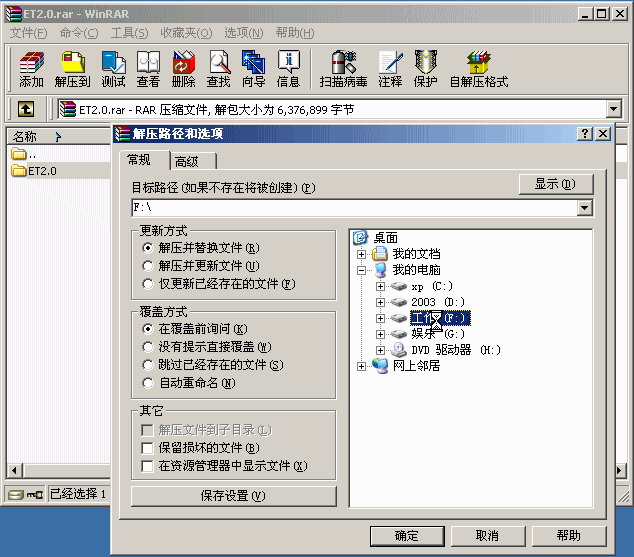The height and width of the screenshot is (557, 634).
Task: Choose the 自动重命名 radio button
Action: 148,383
